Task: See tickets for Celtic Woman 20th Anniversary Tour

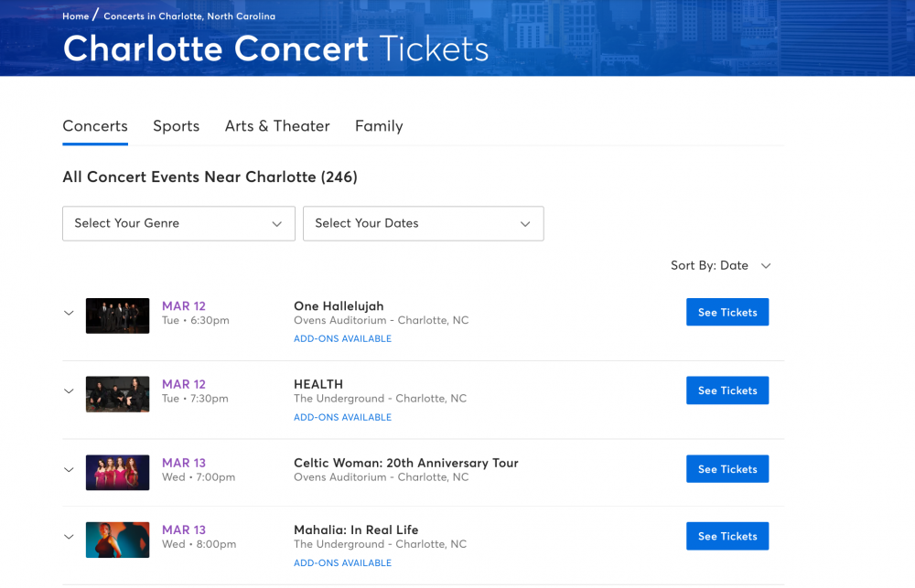Action: [x=727, y=469]
